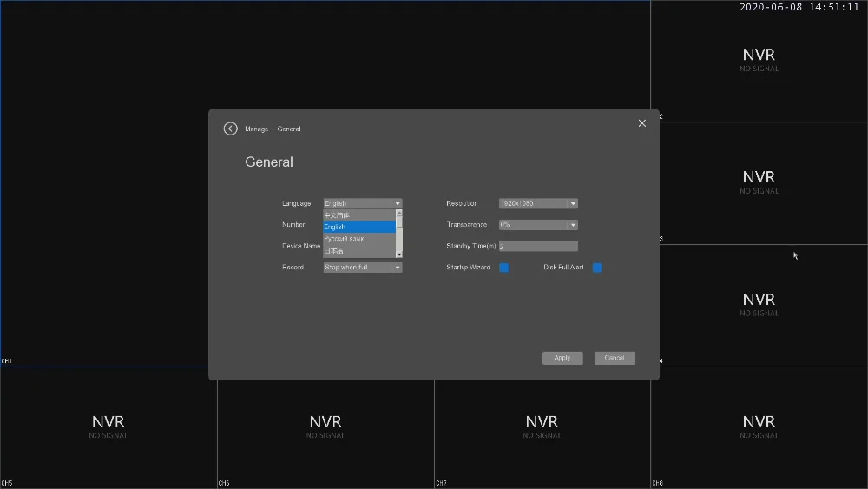The height and width of the screenshot is (489, 868).
Task: Pick 日本語 from the language list
Action: pos(359,250)
